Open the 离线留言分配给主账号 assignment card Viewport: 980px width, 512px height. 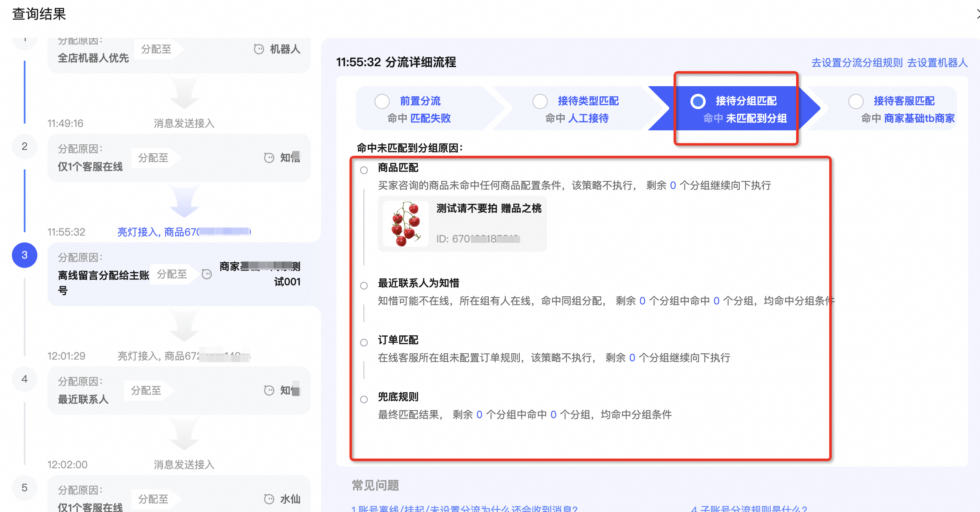(x=179, y=274)
